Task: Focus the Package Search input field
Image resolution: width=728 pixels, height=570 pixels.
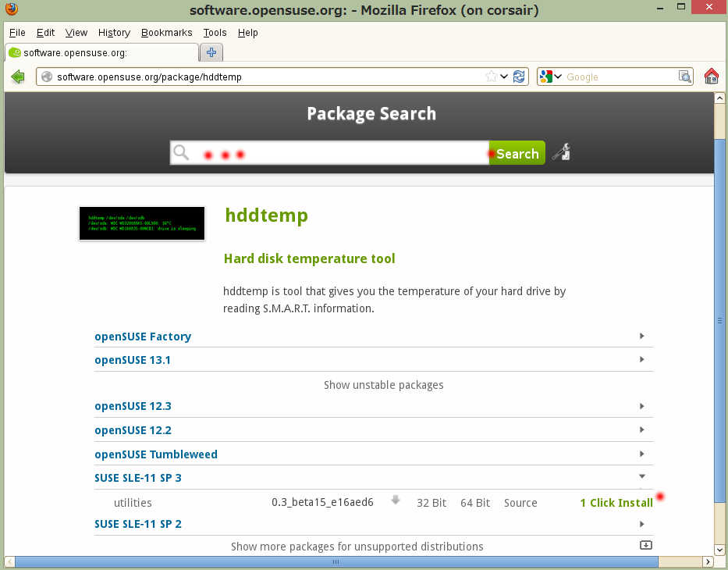Action: (329, 153)
